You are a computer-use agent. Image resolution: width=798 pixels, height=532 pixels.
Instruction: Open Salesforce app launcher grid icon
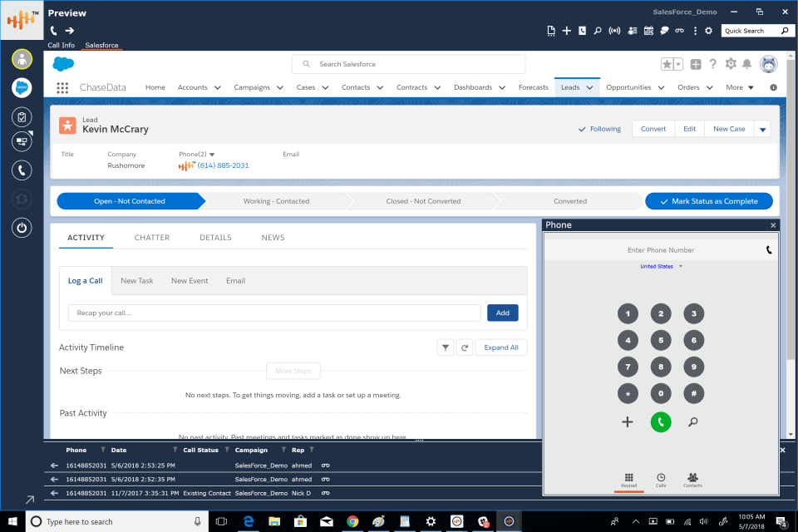tap(62, 87)
